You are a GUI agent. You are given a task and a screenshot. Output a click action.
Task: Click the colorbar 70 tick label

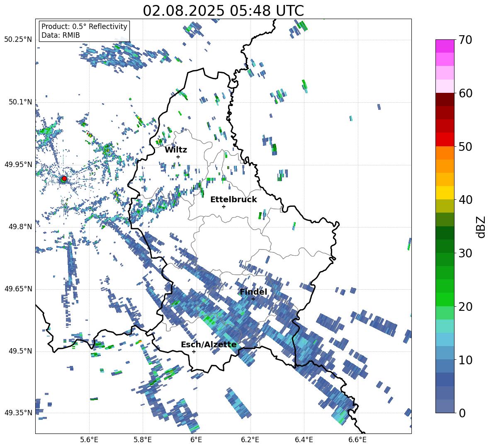(x=465, y=40)
